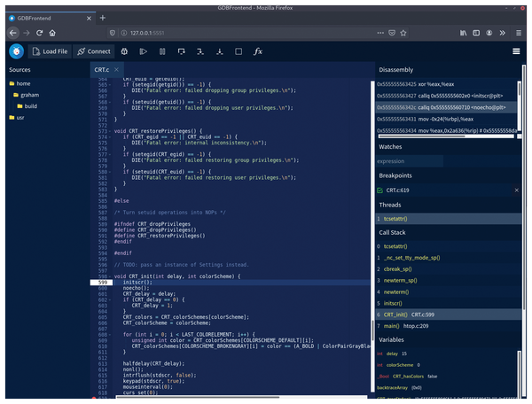
Task: Click disassembly line xor %eax,%eax
Action: click(x=447, y=84)
